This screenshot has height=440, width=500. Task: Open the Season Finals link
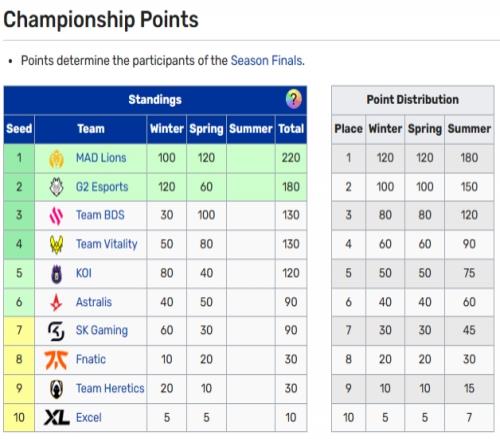[267, 61]
